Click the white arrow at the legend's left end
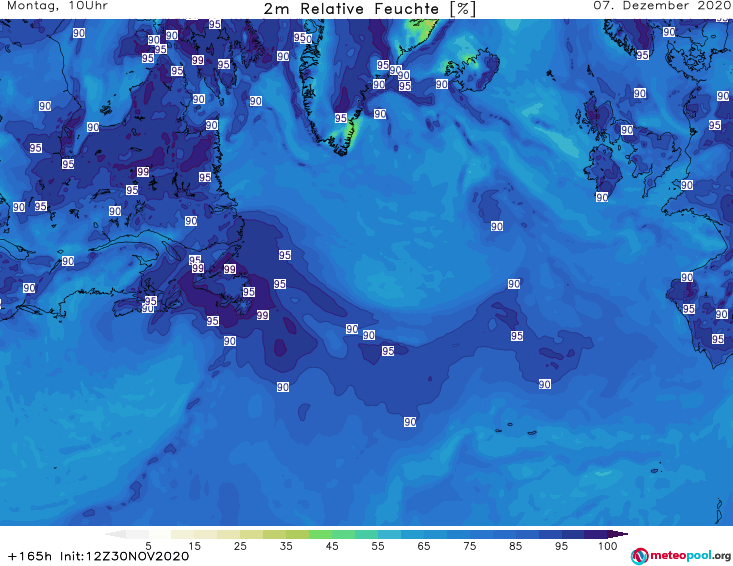 115,534
